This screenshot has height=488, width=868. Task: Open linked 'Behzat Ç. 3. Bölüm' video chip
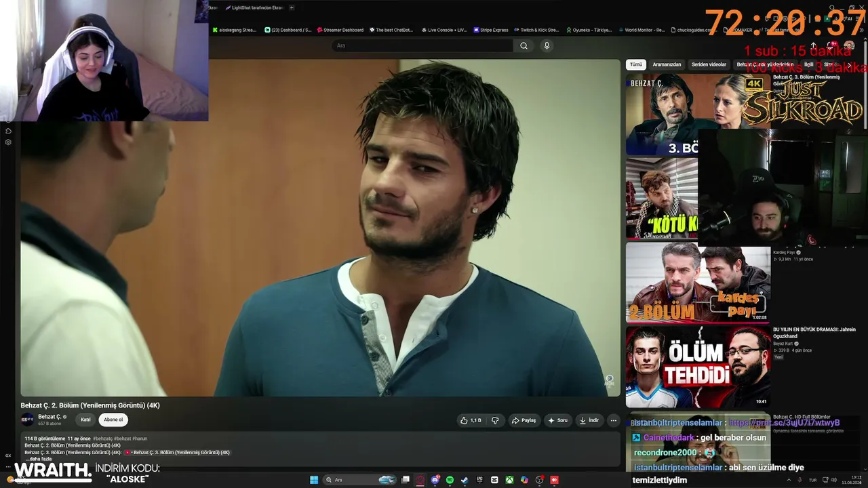click(177, 452)
